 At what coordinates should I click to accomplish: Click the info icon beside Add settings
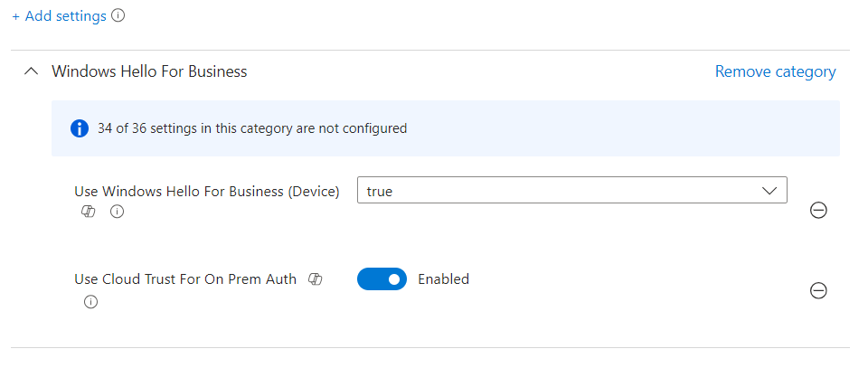coord(118,15)
